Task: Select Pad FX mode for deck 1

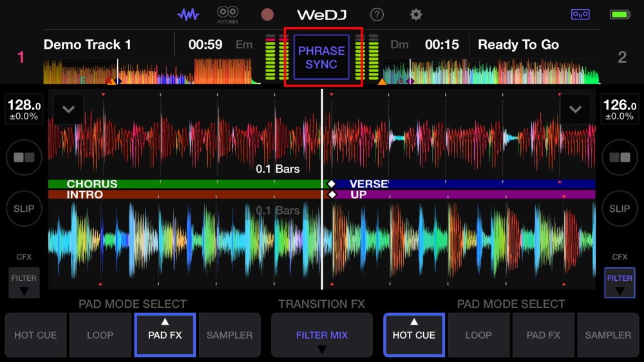Action: coord(165,335)
